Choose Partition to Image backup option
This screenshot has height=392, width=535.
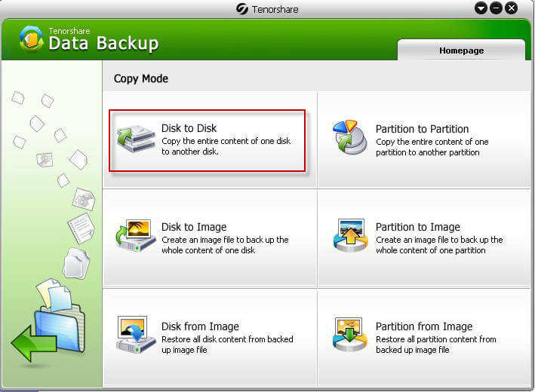tap(416, 227)
